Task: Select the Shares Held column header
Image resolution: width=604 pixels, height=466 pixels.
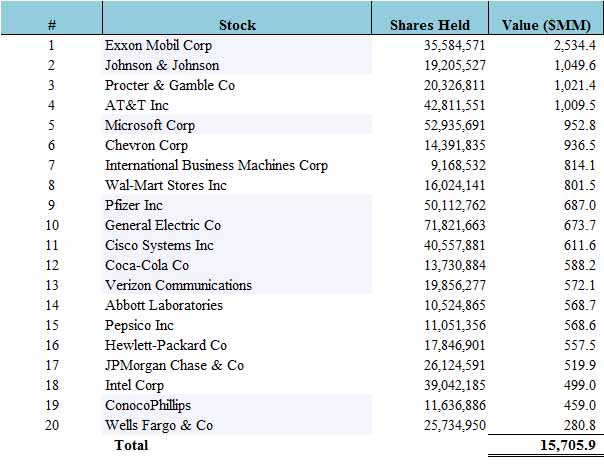Action: [430, 25]
